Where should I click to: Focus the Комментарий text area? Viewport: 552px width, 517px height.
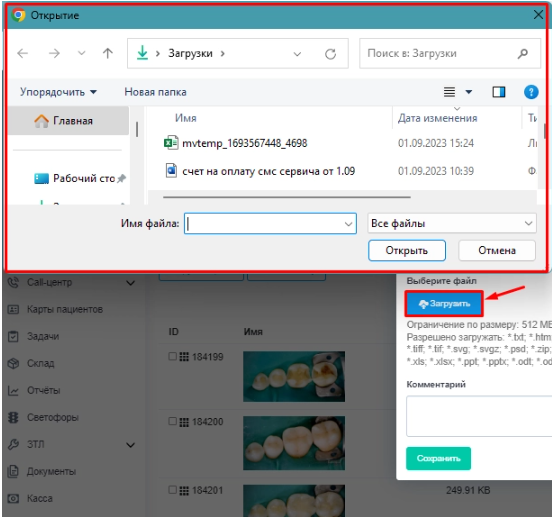click(479, 416)
